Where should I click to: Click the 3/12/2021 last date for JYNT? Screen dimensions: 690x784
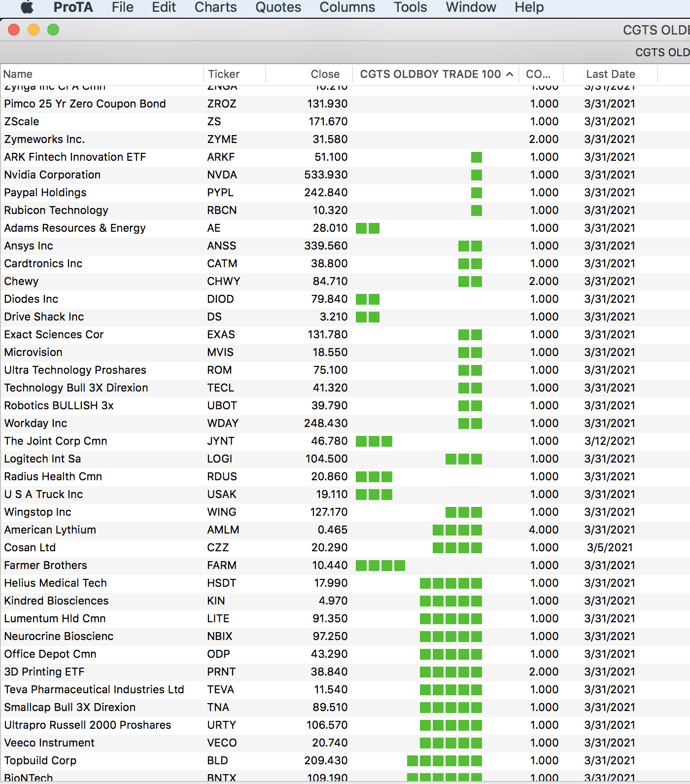[x=610, y=441]
